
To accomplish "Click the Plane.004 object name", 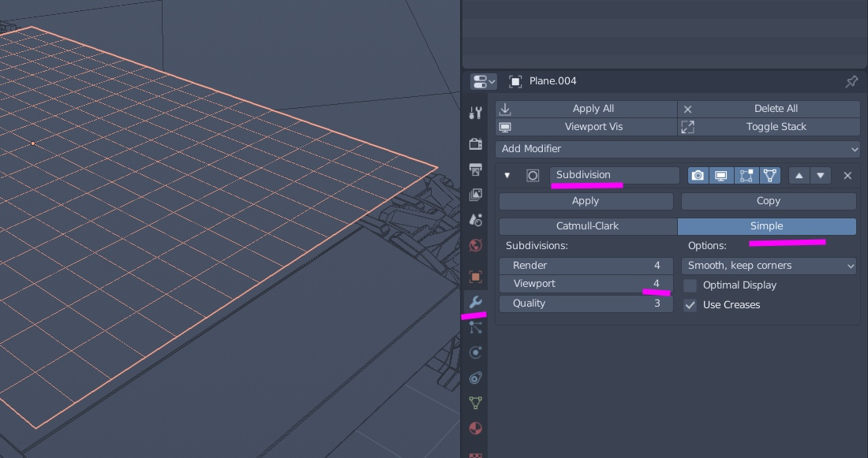I will click(x=552, y=81).
